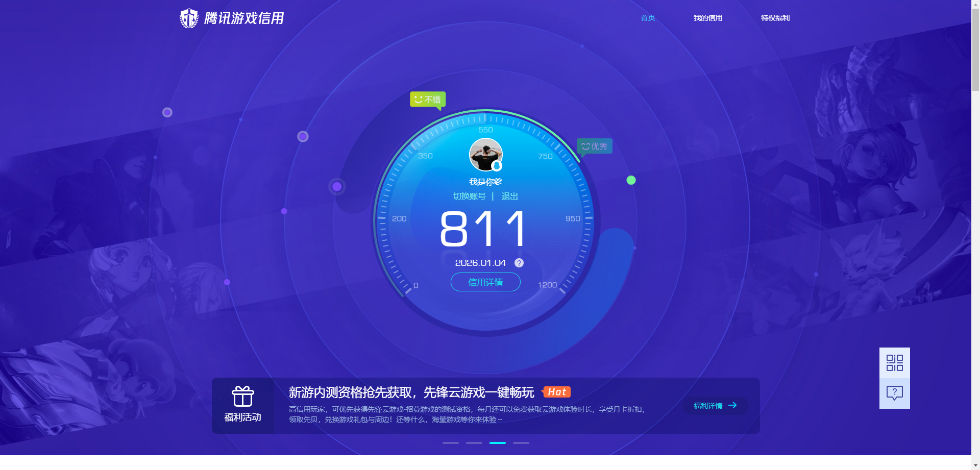Click the 福利详情 button

[x=715, y=405]
